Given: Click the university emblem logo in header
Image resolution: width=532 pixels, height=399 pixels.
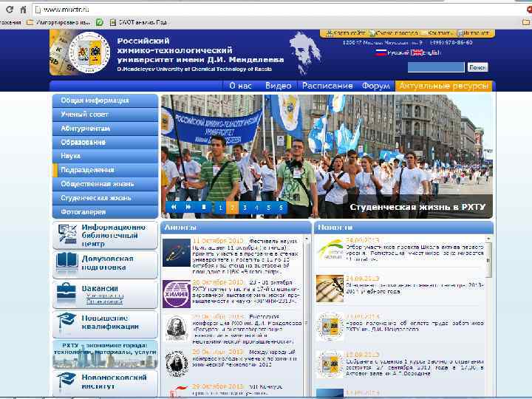Looking at the screenshot, I should pyautogui.click(x=89, y=52).
